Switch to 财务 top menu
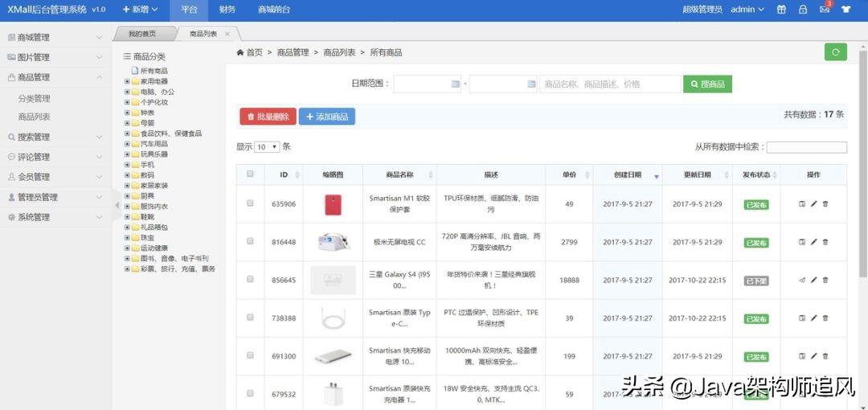Viewport: 868px width, 410px height. point(227,10)
